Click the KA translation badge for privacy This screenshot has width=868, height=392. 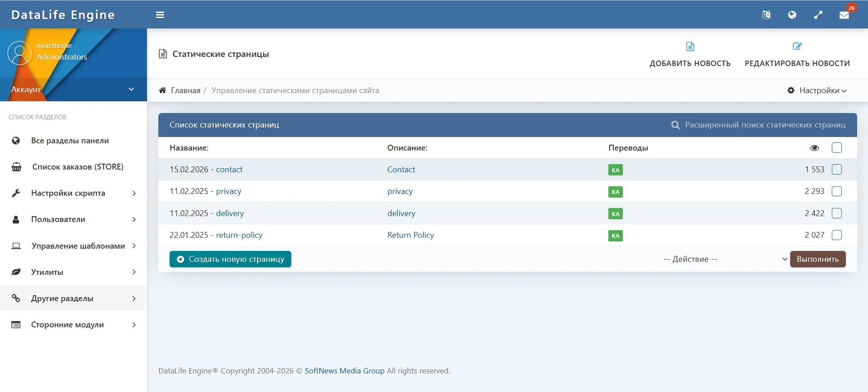pyautogui.click(x=615, y=192)
